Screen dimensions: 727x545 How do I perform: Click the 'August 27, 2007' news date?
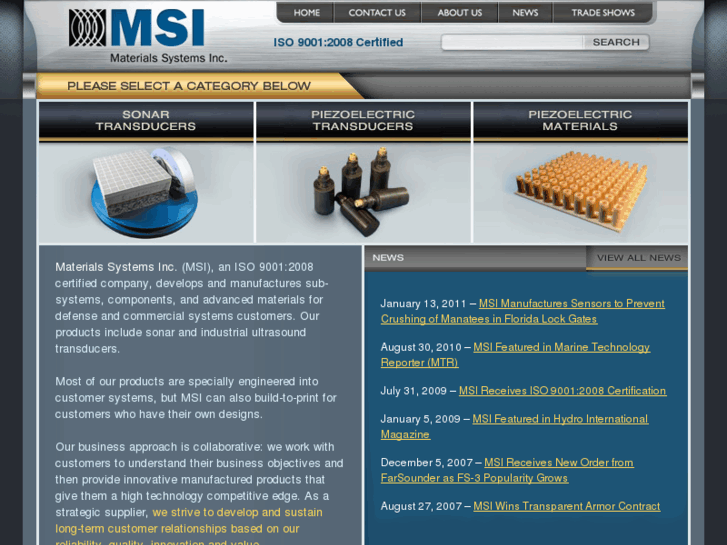click(421, 507)
